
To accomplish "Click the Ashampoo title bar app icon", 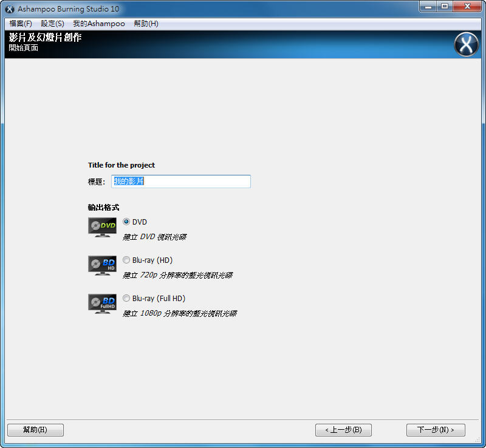I will pos(10,9).
